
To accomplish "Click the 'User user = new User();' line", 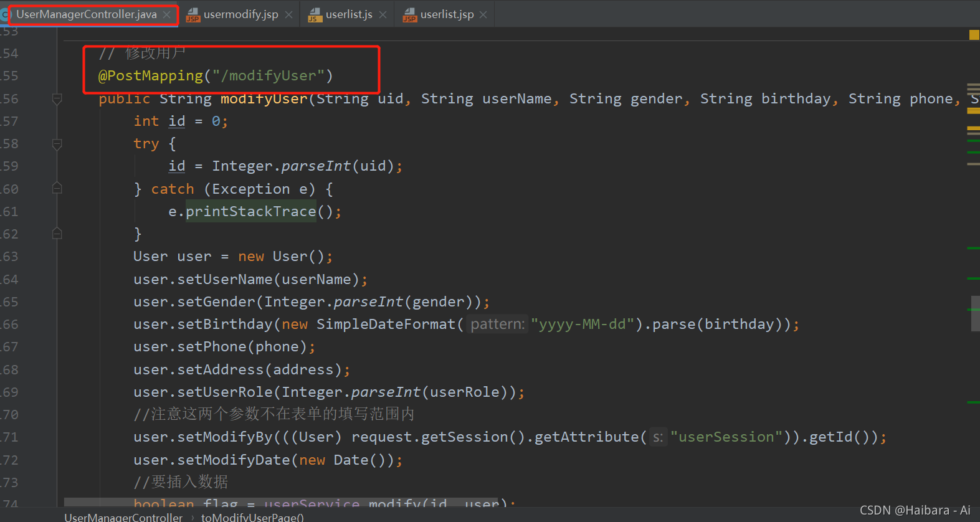I will (x=233, y=257).
